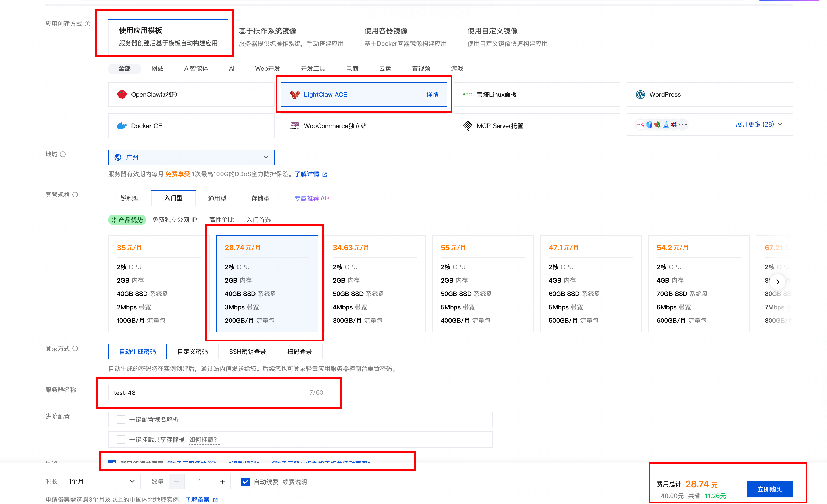This screenshot has width=827, height=504.
Task: Click the info icon beside 地域
Action: [x=63, y=154]
